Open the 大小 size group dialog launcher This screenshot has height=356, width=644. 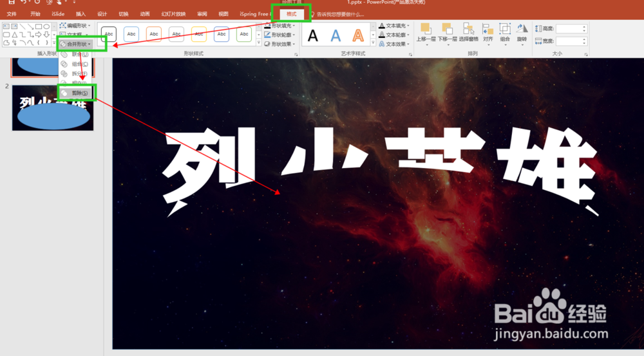pos(586,54)
